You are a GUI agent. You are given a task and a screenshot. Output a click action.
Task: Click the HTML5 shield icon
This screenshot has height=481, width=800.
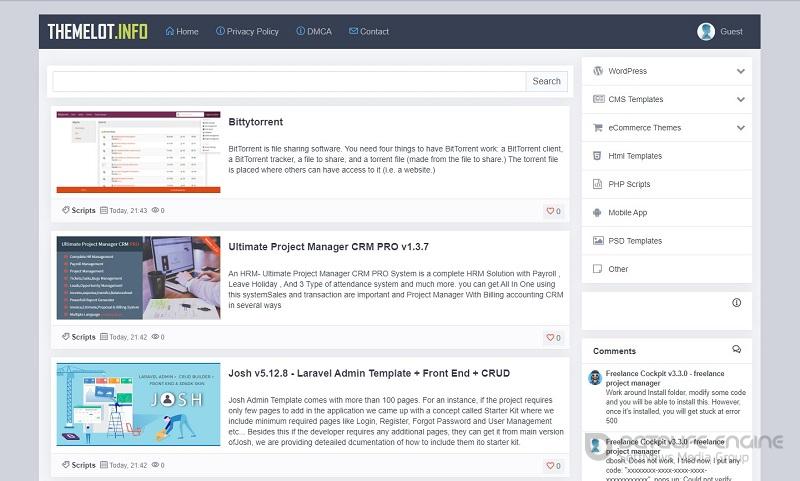[597, 156]
